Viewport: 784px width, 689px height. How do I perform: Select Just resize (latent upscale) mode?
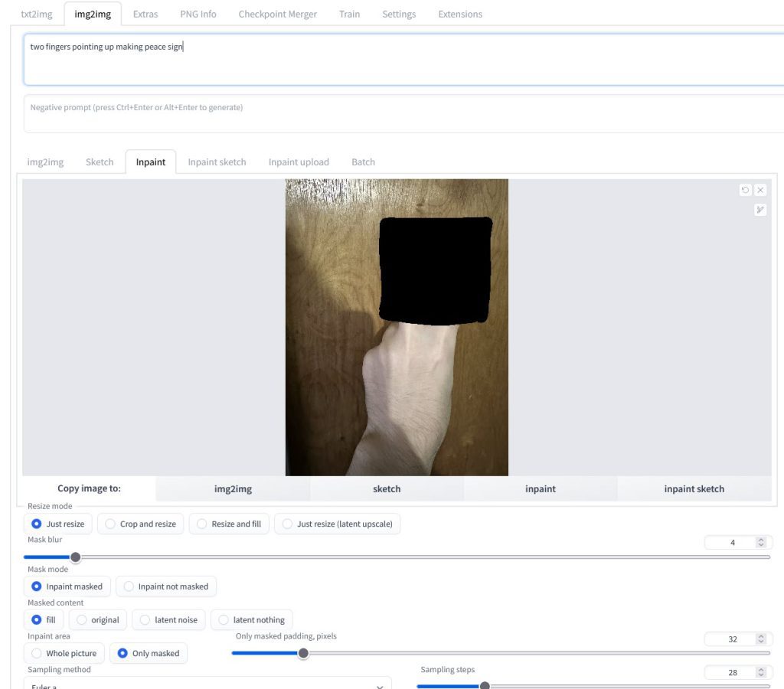point(338,524)
